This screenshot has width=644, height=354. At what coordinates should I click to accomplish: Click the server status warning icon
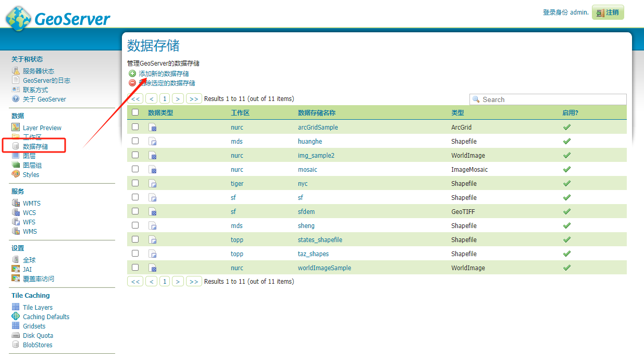point(16,71)
